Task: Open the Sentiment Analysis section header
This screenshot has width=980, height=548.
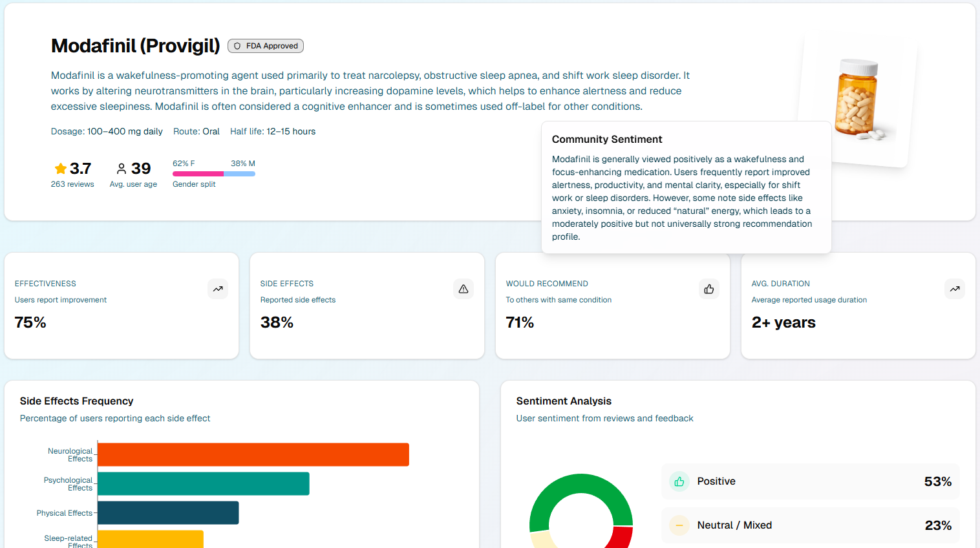Action: [564, 401]
